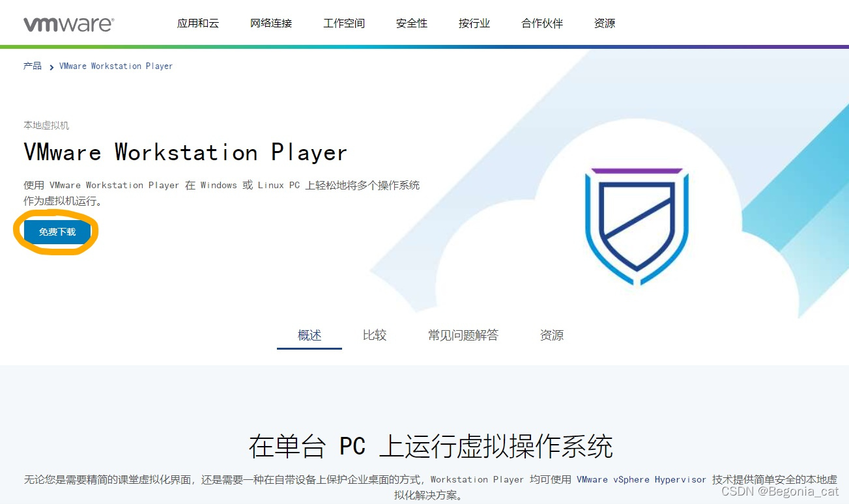Open the 合作伙伴 menu

[x=542, y=23]
